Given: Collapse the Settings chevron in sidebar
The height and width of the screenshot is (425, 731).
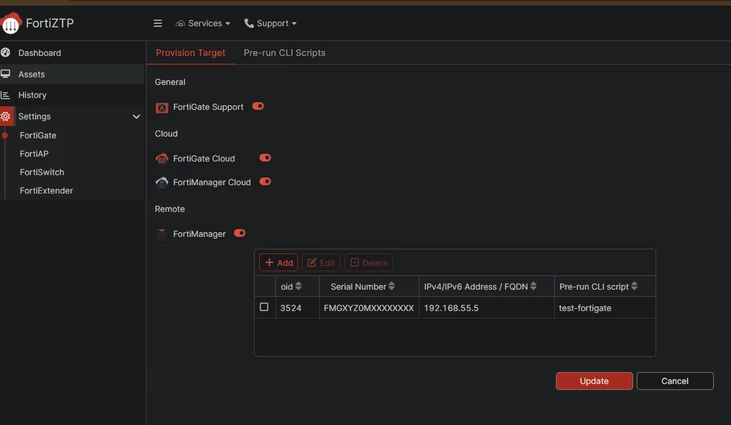Looking at the screenshot, I should [x=136, y=117].
